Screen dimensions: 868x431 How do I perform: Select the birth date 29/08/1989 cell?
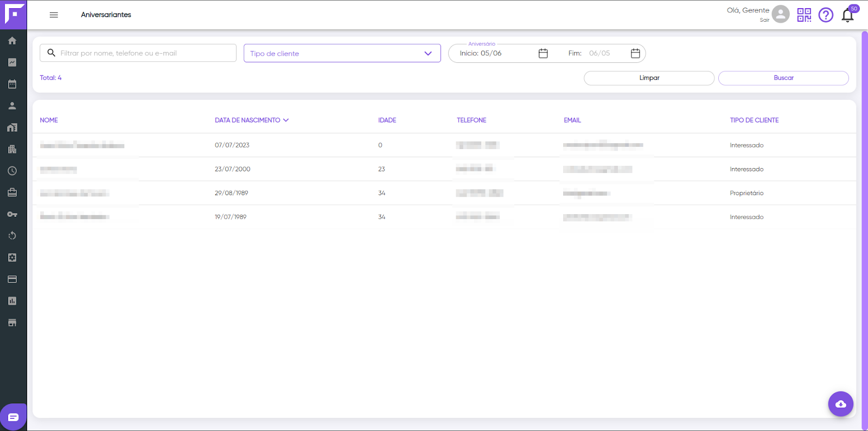pos(232,193)
